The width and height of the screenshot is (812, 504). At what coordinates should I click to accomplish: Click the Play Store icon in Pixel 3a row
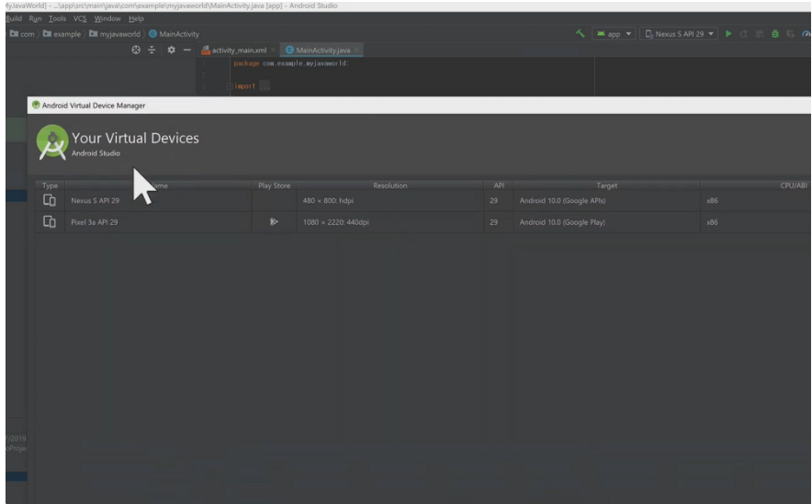(274, 222)
